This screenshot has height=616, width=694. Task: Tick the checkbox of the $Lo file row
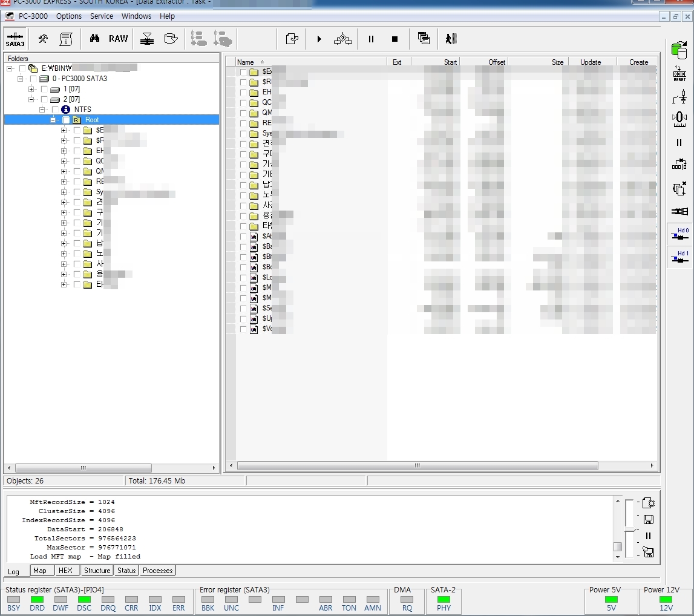tap(243, 278)
